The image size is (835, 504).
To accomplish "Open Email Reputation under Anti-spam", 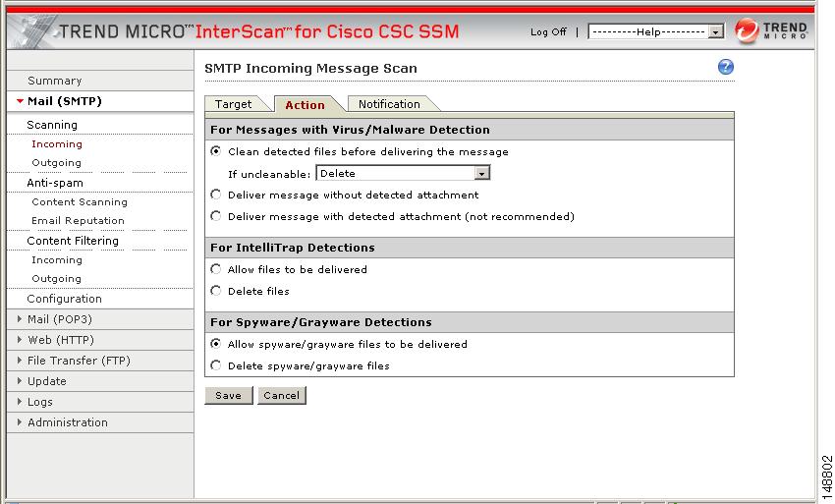I will click(78, 221).
